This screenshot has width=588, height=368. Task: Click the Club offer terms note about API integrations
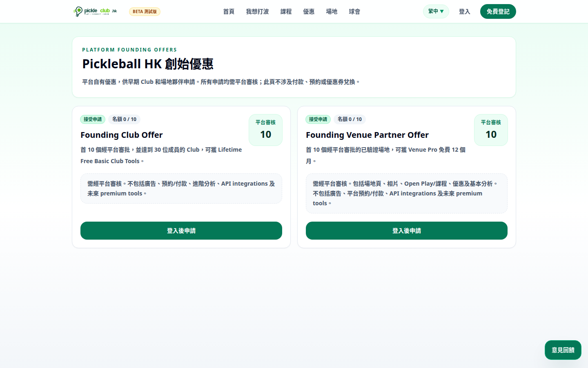(181, 188)
